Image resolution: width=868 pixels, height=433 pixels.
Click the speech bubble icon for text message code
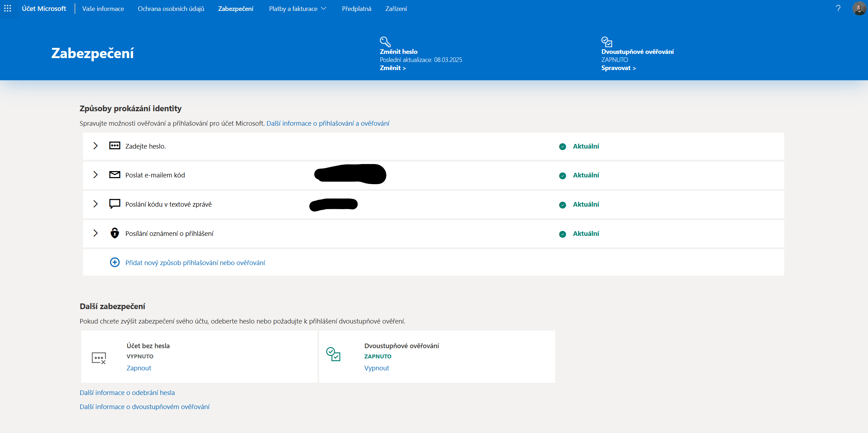click(x=115, y=204)
